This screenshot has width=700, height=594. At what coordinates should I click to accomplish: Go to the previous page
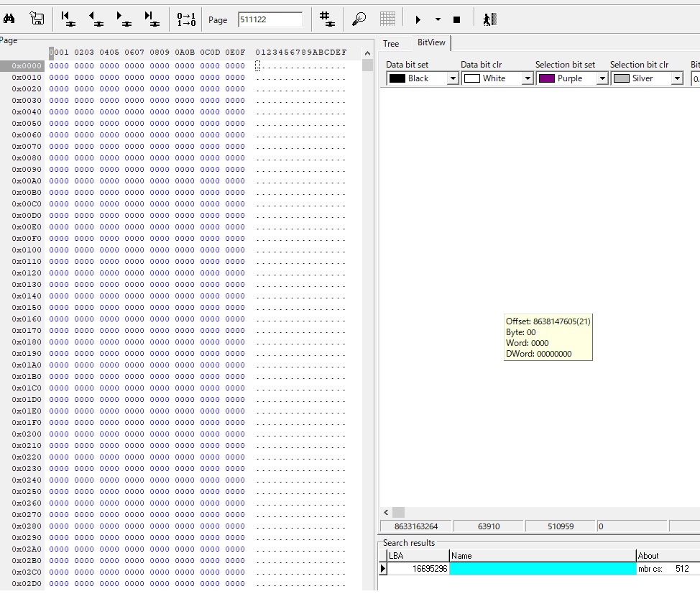click(x=96, y=19)
